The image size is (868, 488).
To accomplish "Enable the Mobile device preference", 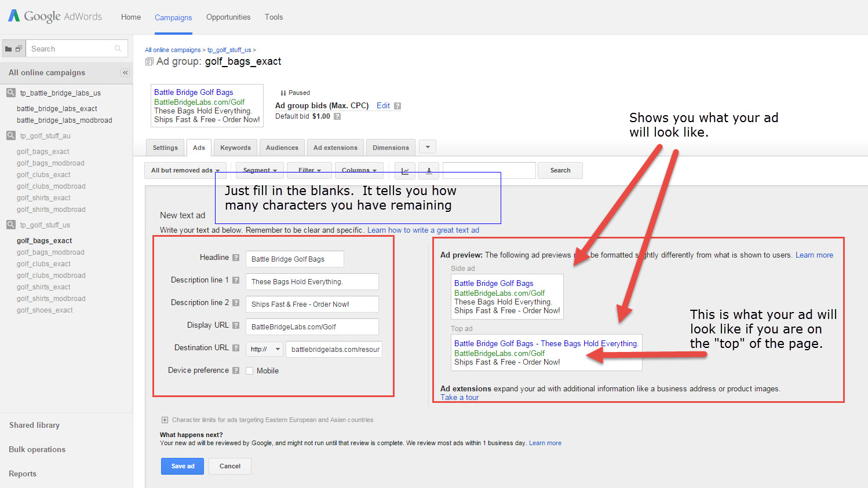I will click(249, 370).
